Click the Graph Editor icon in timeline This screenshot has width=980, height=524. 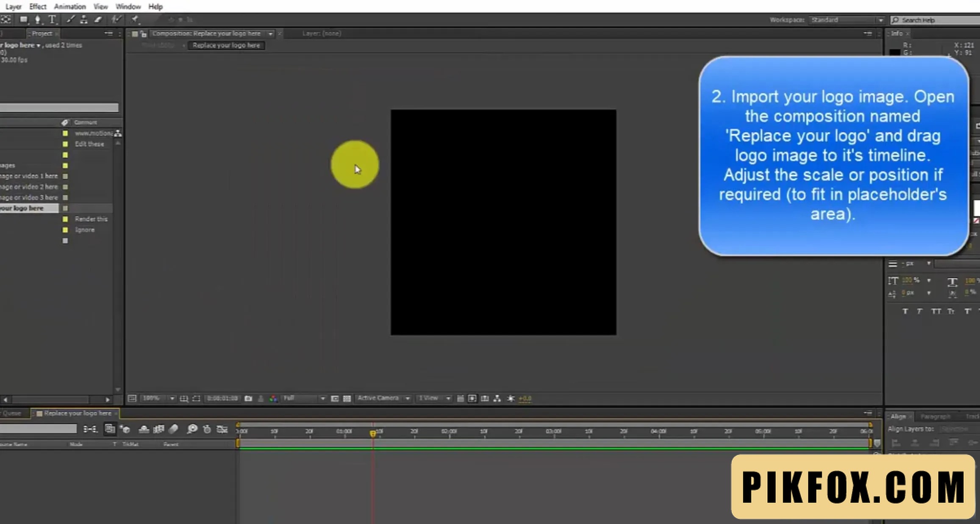tap(222, 429)
